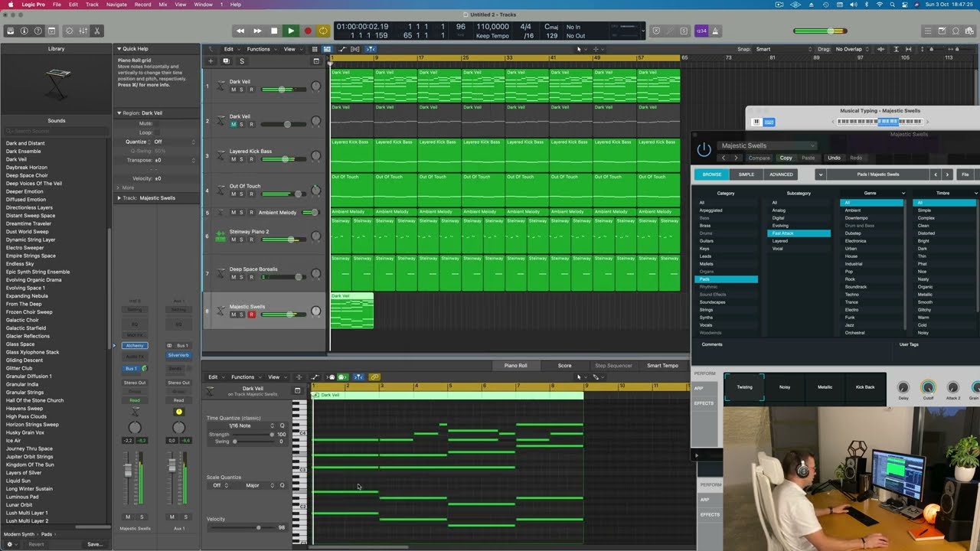
Task: Solo the Out Of Touch track
Action: (x=242, y=194)
